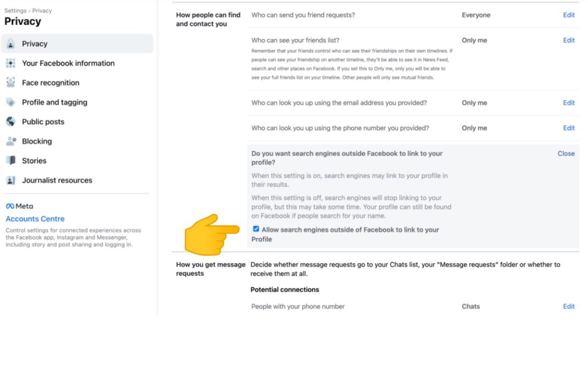Click the Meta infinity logo
The width and height of the screenshot is (588, 392).
tap(10, 205)
